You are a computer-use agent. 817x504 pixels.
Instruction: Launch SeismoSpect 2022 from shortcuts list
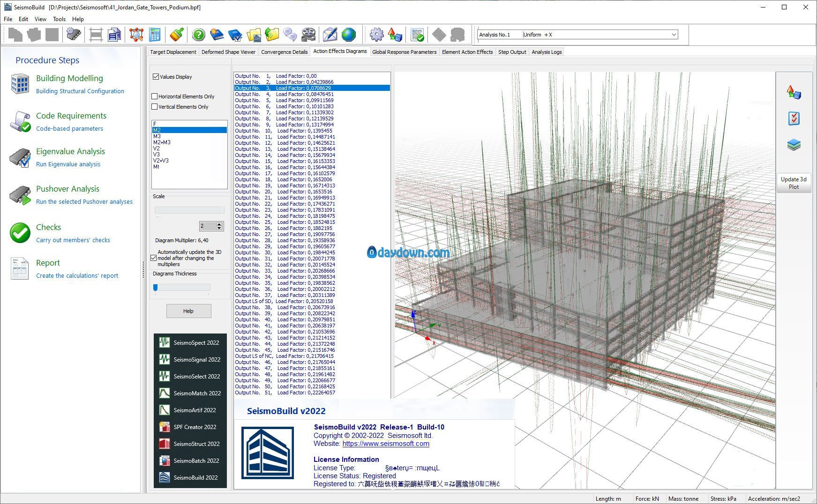tap(190, 342)
